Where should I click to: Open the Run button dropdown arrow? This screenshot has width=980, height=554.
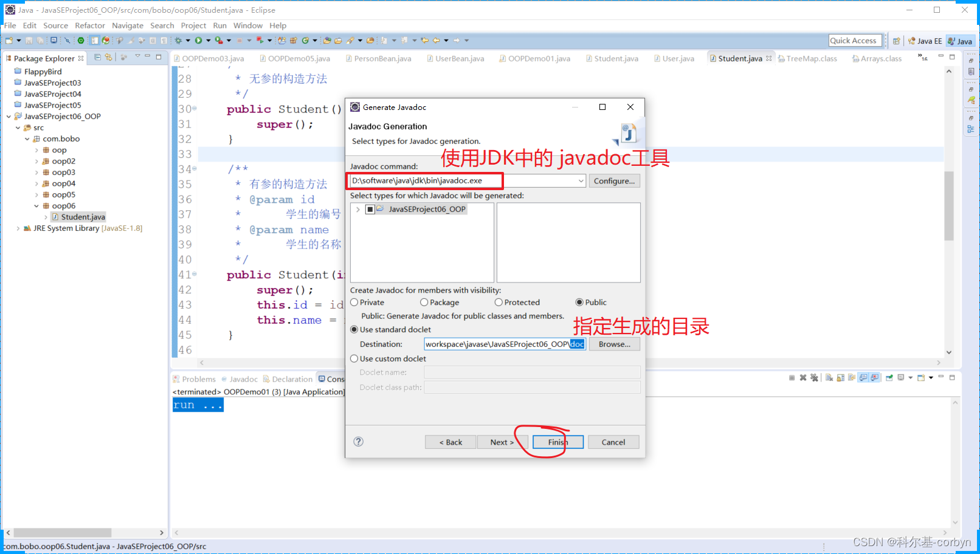click(x=209, y=41)
